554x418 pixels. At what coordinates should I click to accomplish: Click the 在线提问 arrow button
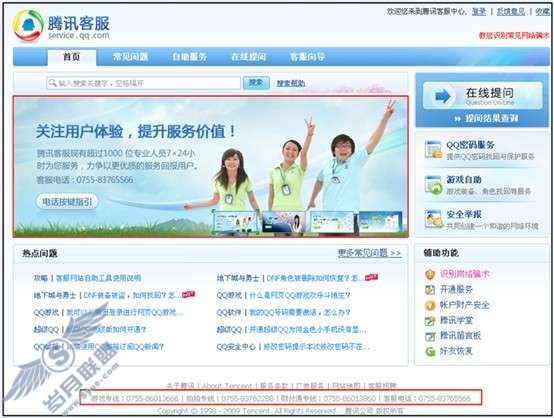pyautogui.click(x=483, y=95)
